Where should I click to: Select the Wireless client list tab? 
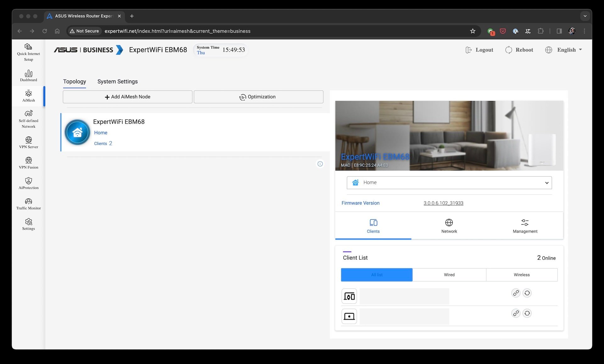tap(521, 275)
